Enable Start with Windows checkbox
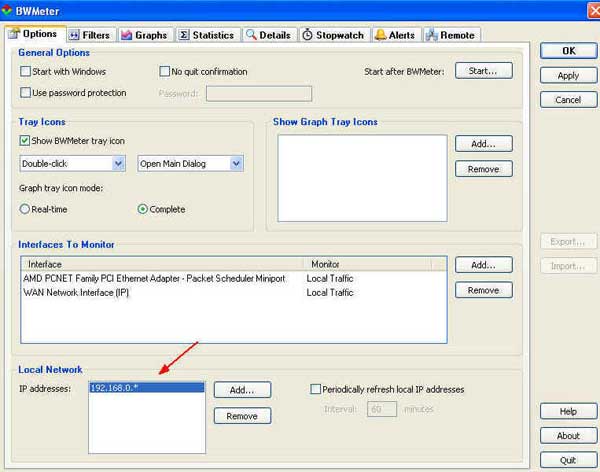This screenshot has height=472, width=600. (x=25, y=71)
